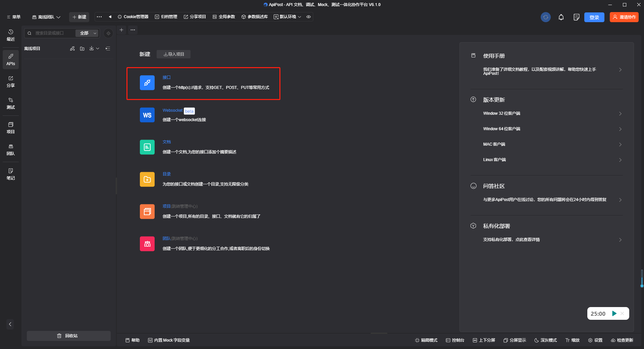Open the note icon next to 登录
This screenshot has width=644, height=349.
point(576,17)
